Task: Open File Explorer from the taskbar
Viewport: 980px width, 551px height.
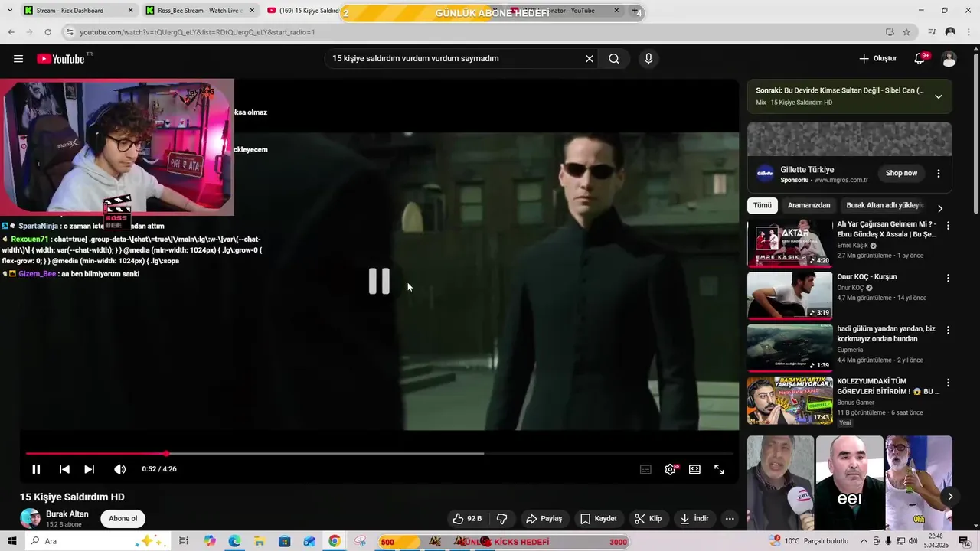Action: [x=260, y=541]
